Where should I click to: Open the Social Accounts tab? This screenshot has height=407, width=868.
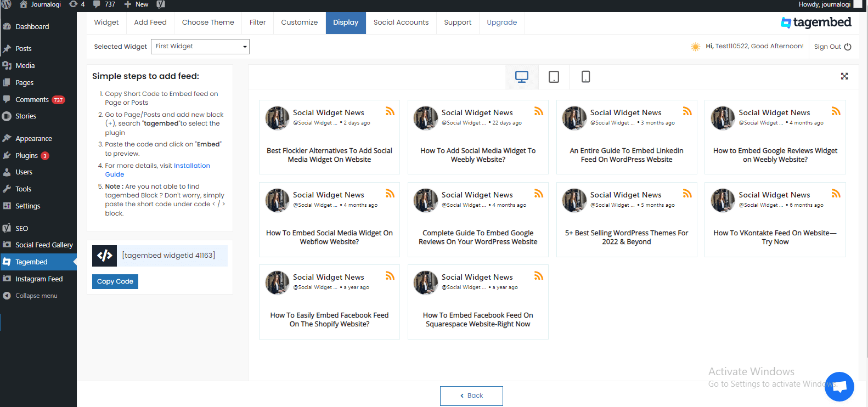coord(401,22)
